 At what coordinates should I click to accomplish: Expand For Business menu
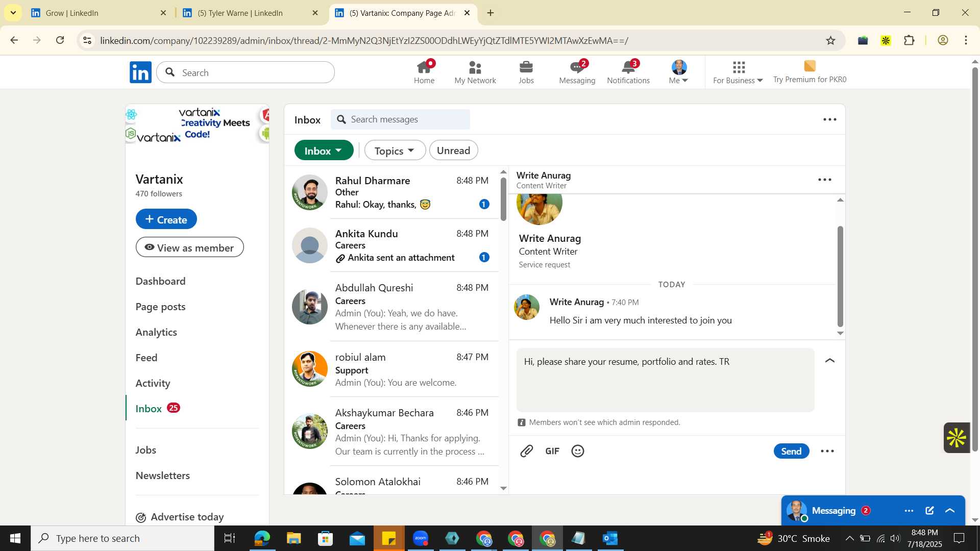pyautogui.click(x=738, y=72)
